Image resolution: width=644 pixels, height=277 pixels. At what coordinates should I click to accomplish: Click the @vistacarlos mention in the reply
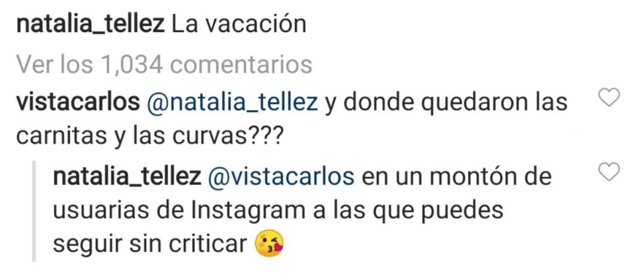[281, 177]
